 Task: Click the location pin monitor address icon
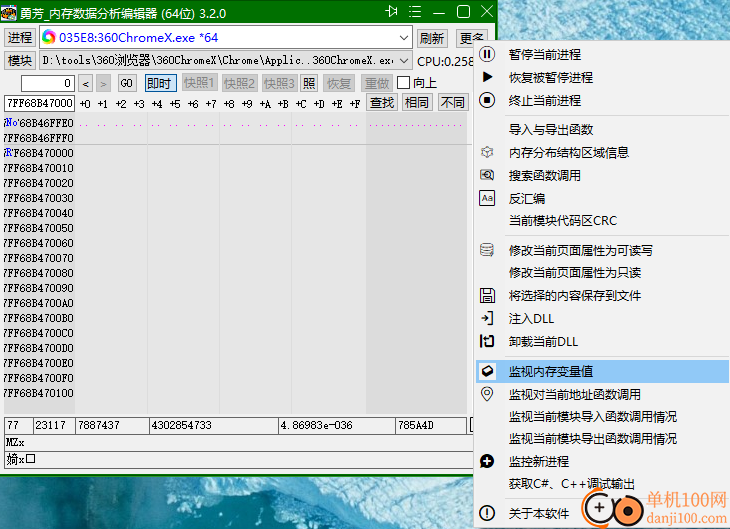click(x=487, y=394)
